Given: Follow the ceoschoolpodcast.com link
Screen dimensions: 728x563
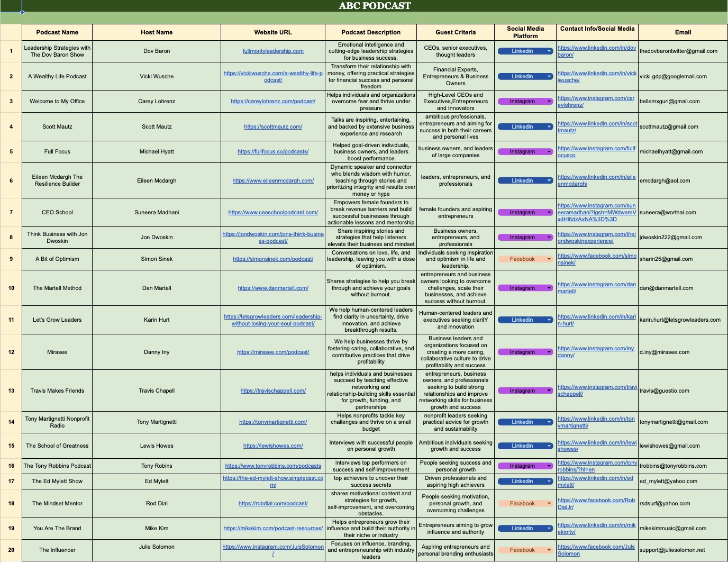Looking at the screenshot, I should click(x=273, y=213).
